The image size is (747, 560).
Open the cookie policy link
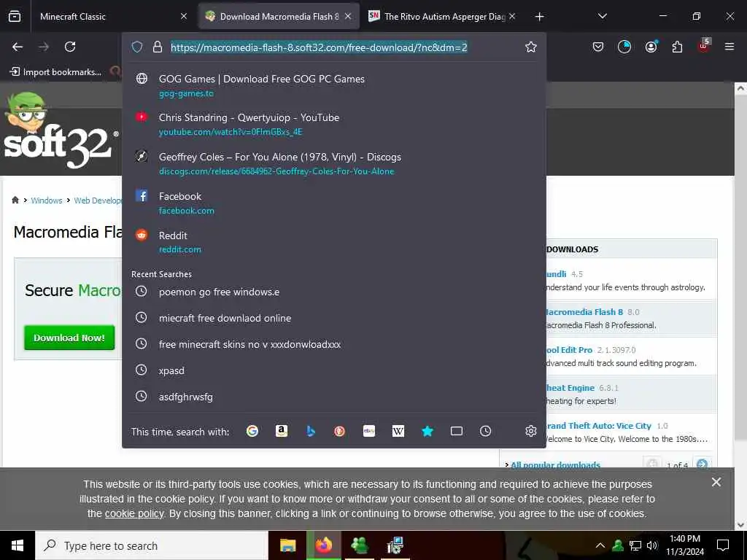(134, 514)
